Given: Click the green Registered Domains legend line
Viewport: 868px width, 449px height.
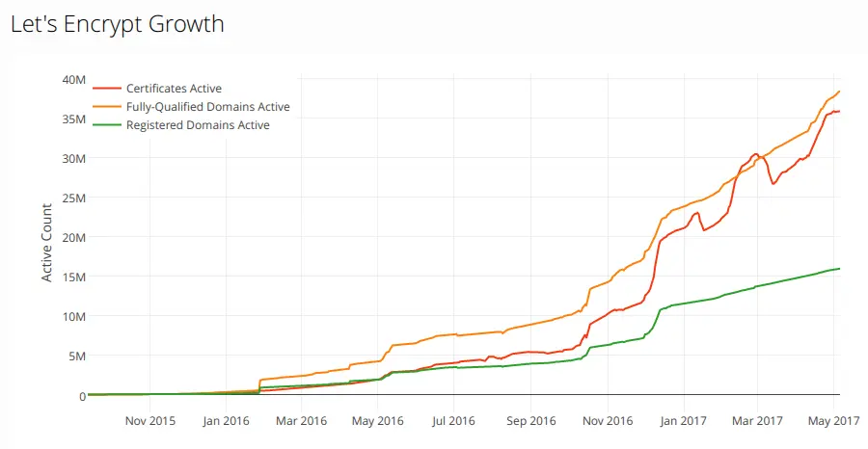Looking at the screenshot, I should tap(106, 125).
